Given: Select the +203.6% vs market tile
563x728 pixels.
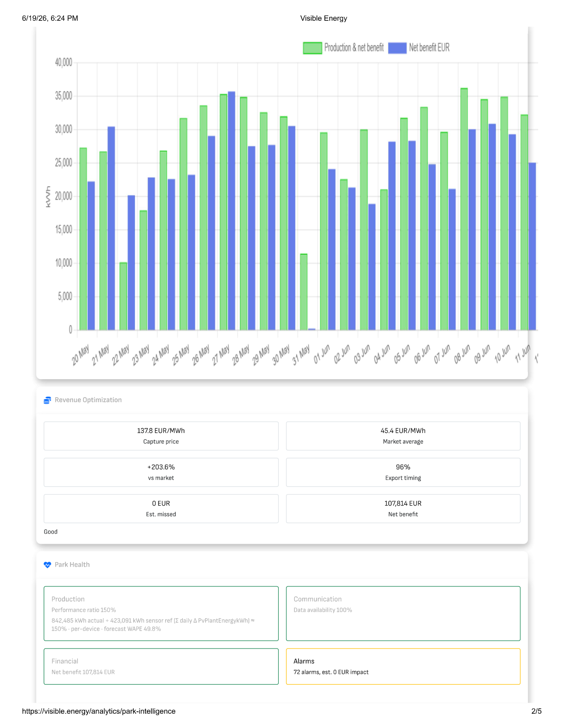Looking at the screenshot, I should 161,472.
